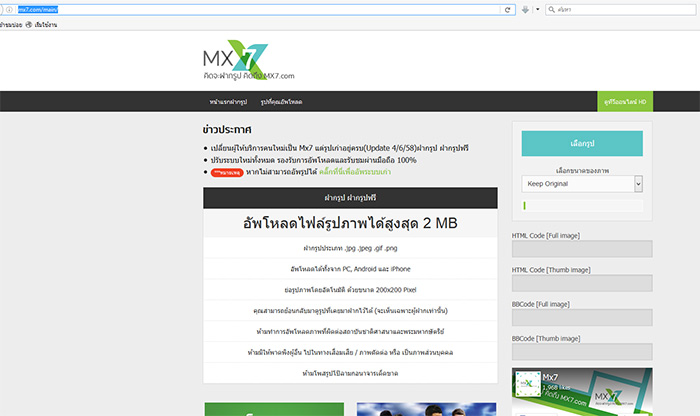Select the HTML Code [Full image] field
This screenshot has height=416, width=700.
pos(582,249)
